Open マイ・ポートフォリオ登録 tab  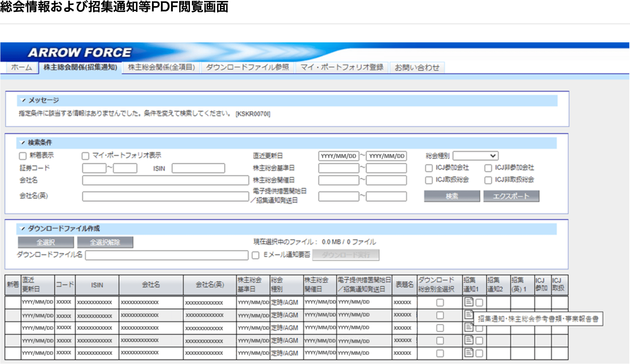tap(342, 68)
